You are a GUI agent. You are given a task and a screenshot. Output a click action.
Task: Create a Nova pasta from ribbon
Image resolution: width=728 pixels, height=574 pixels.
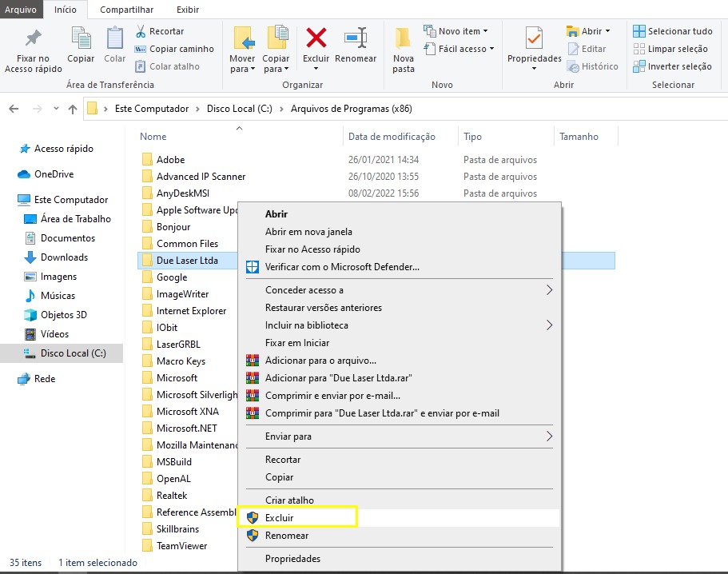pos(403,50)
